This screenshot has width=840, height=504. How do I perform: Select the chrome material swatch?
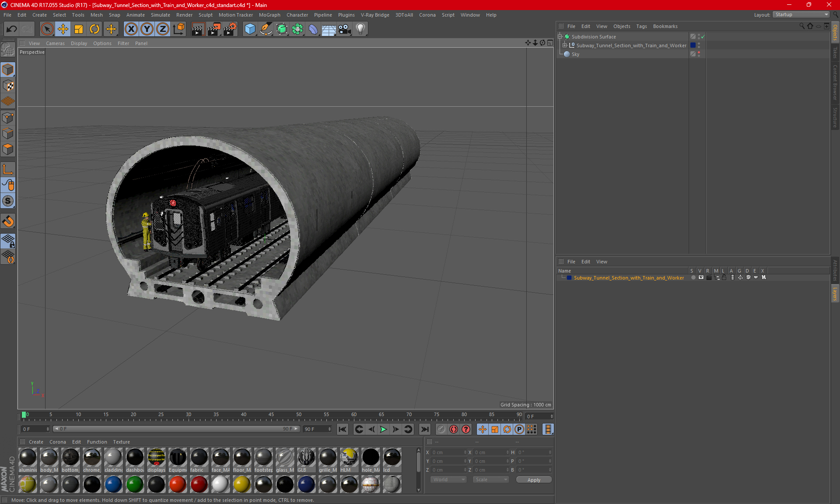[92, 460]
